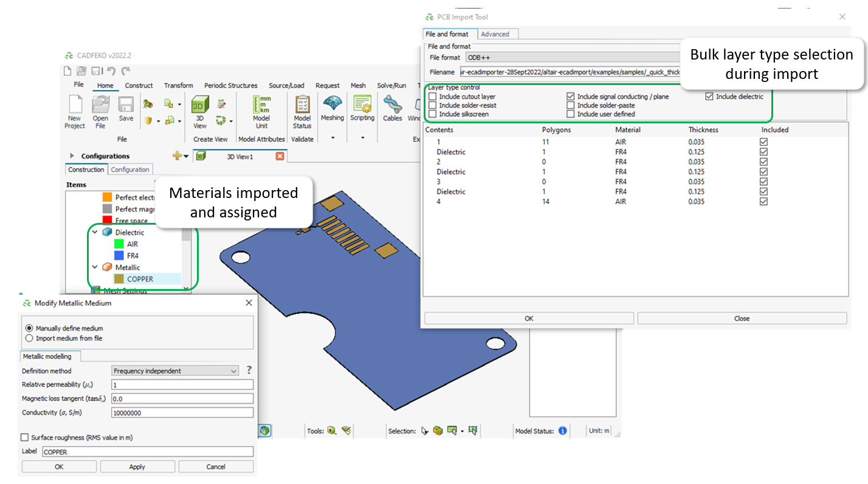Open the Construct ribbon tab
868x484 pixels.
coord(139,86)
